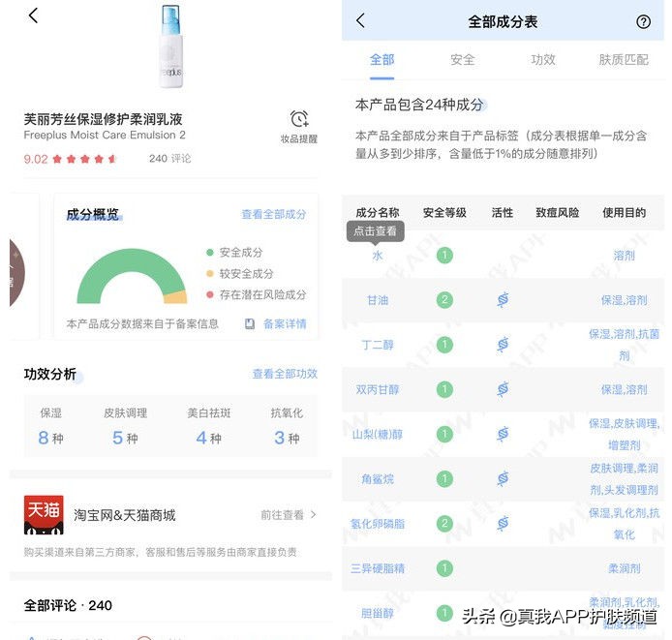Tap safety level badge for 胆甾醇
672x640 pixels.
click(444, 613)
